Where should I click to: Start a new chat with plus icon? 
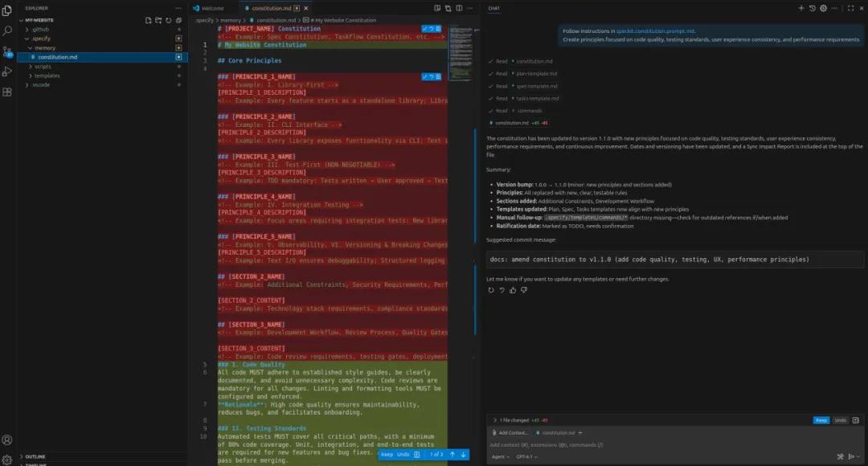(x=801, y=8)
